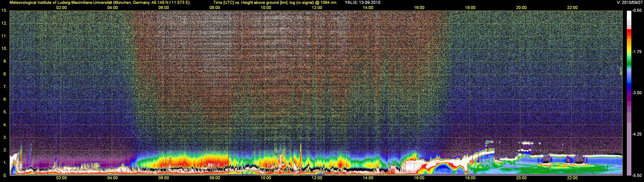Click the white top band of the color scale

click(629, 15)
